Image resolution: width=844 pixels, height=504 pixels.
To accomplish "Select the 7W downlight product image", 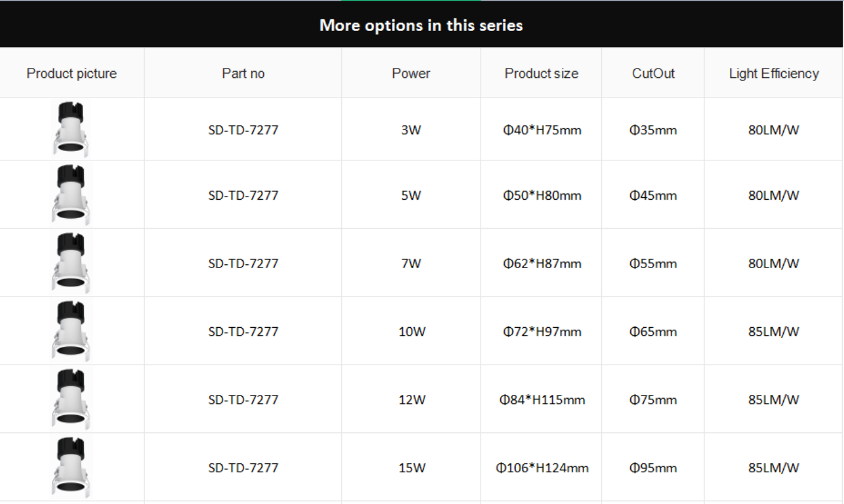I will (70, 262).
